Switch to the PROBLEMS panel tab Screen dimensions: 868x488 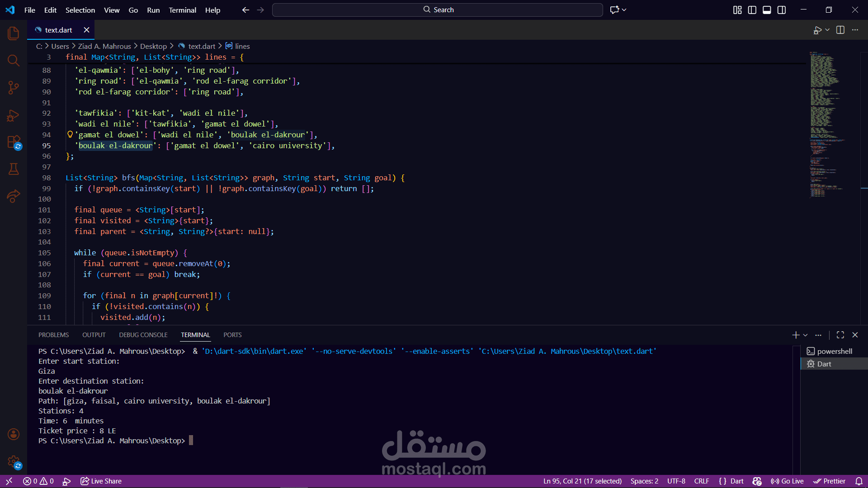[53, 335]
